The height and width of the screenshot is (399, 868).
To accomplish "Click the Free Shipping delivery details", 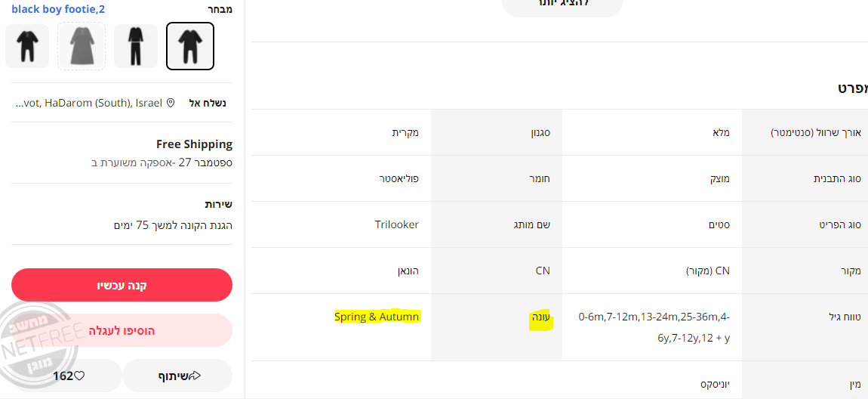I will pyautogui.click(x=194, y=144).
